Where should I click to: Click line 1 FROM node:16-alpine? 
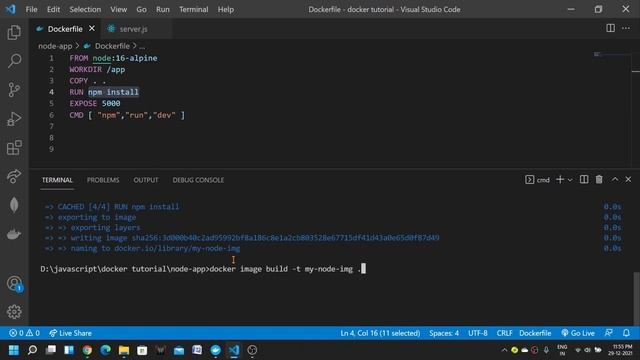pyautogui.click(x=113, y=58)
